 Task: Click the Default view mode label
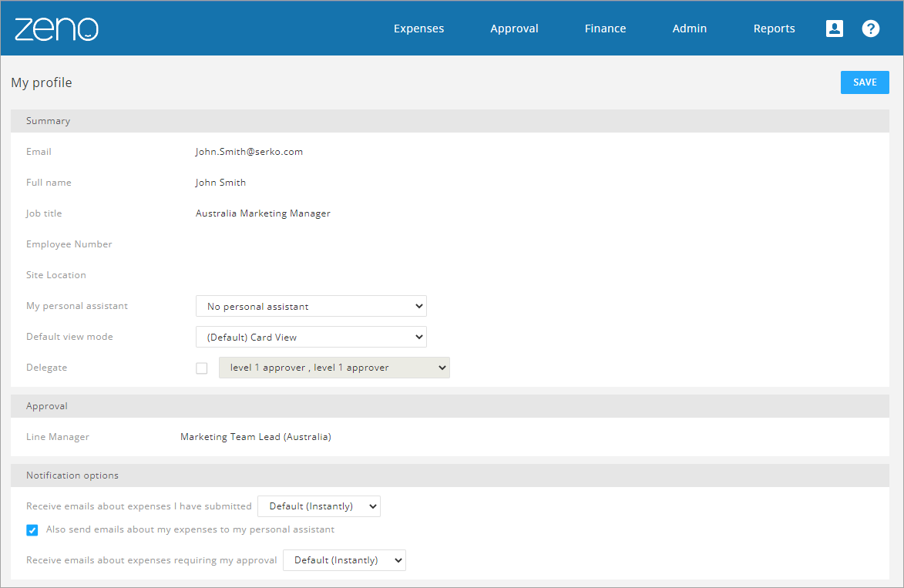70,337
